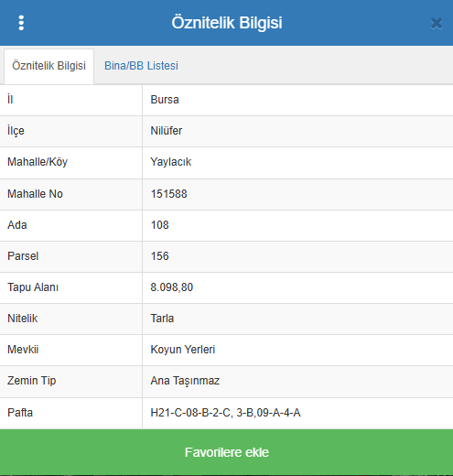This screenshot has height=476, width=453.
Task: Select the Mevkii value Koyun Yerleri
Action: (x=183, y=350)
